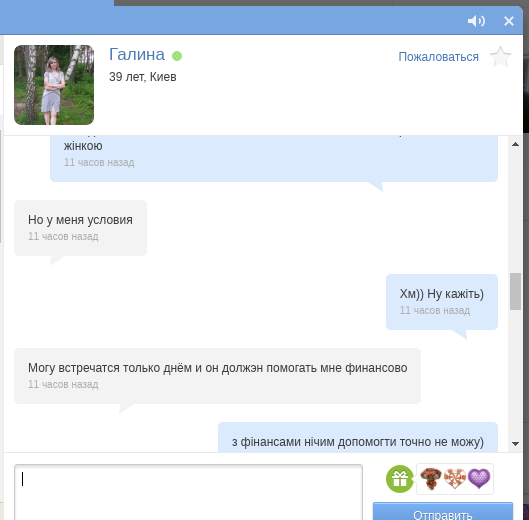Send the purple heart gift
The width and height of the screenshot is (529, 520).
479,478
